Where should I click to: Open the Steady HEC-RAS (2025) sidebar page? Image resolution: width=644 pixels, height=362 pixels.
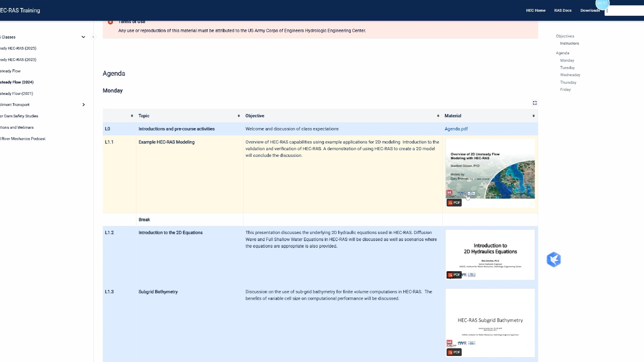(x=18, y=48)
